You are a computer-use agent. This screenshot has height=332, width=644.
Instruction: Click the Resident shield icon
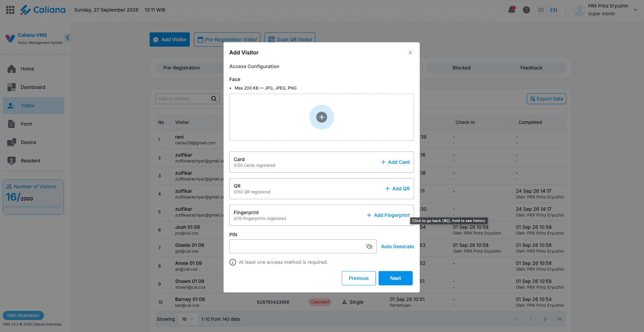click(x=12, y=161)
